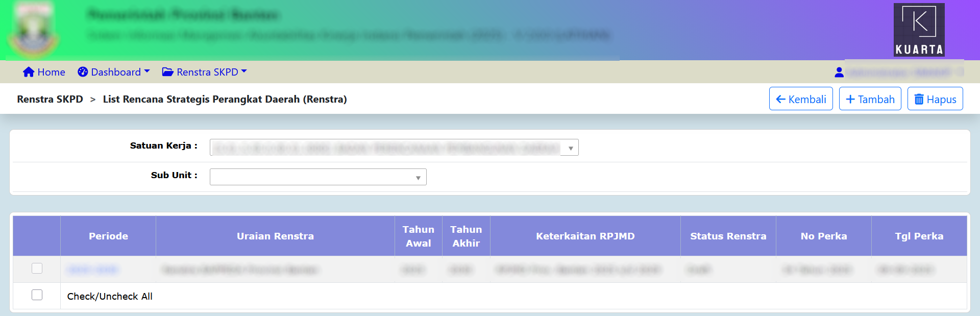The height and width of the screenshot is (316, 980).
Task: Expand the Dashboard menu caret
Action: click(x=147, y=71)
